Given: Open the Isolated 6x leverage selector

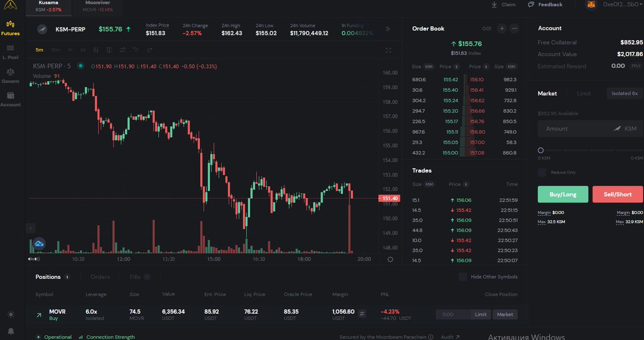Looking at the screenshot, I should pos(624,93).
